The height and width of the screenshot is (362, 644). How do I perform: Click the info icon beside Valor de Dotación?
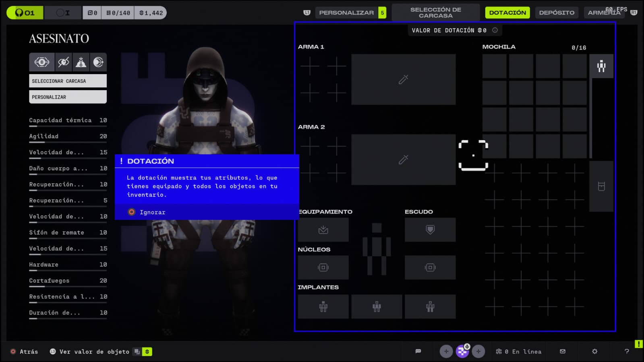495,30
